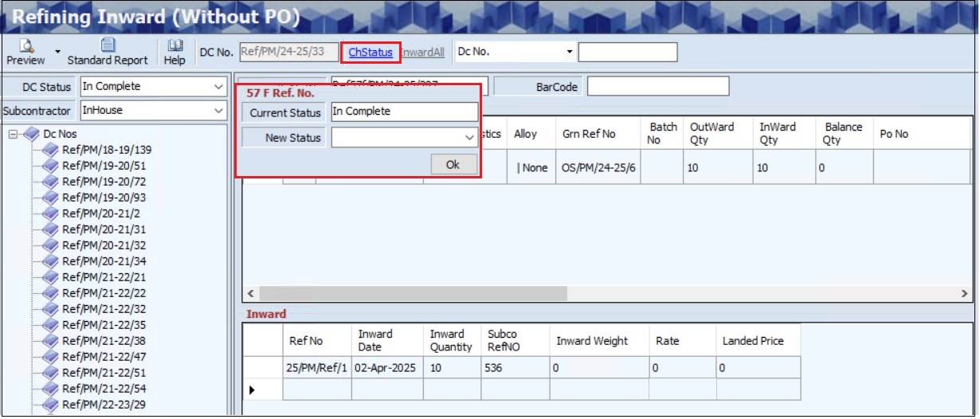Viewport: 980px width, 419px height.
Task: Open the Preview dropdown arrow
Action: (57, 52)
